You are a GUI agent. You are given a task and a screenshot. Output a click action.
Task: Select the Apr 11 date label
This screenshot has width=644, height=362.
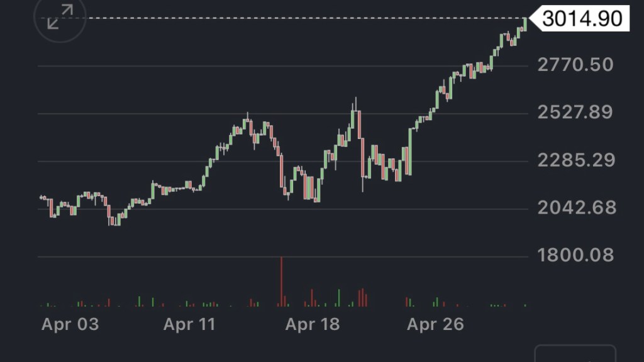click(189, 324)
